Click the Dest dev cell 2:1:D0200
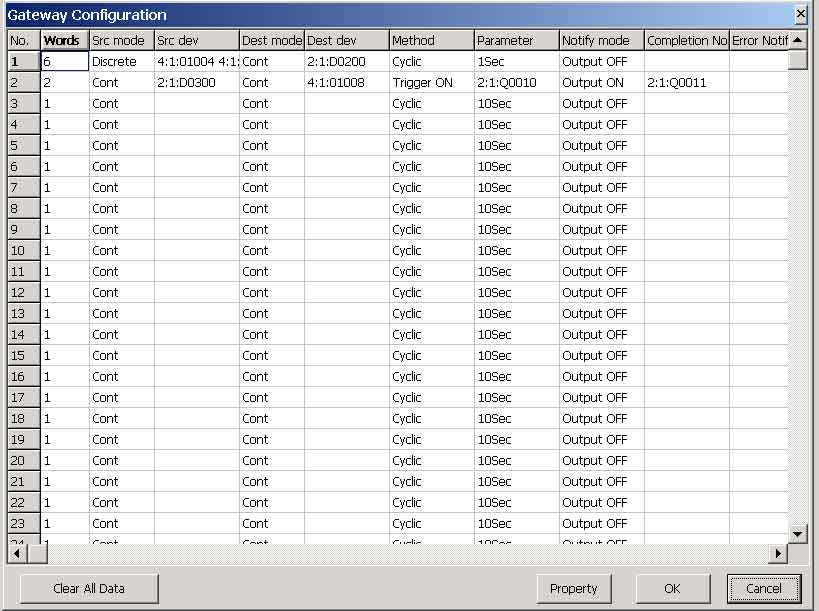Image resolution: width=819 pixels, height=611 pixels. (346, 62)
